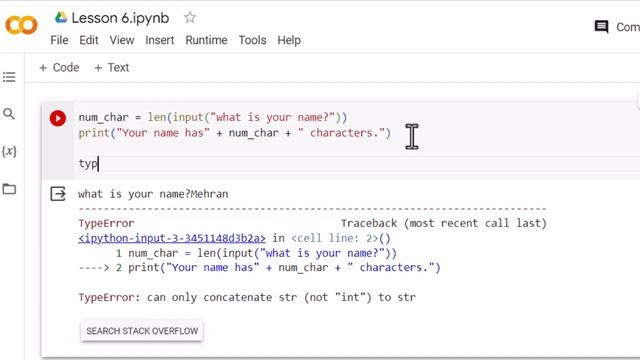Click the Comment label in header
The width and height of the screenshot is (640, 360).
coord(628,27)
